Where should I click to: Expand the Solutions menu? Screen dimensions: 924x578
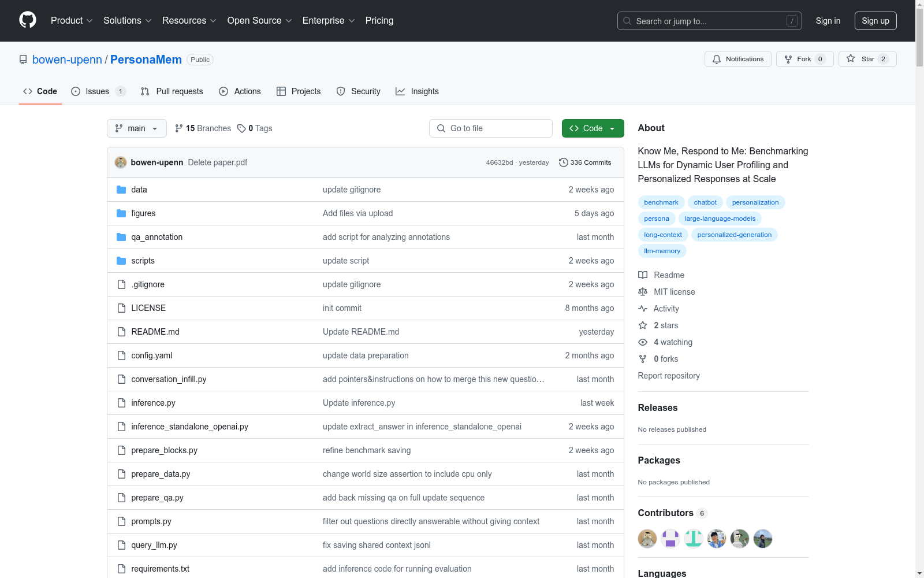point(127,20)
